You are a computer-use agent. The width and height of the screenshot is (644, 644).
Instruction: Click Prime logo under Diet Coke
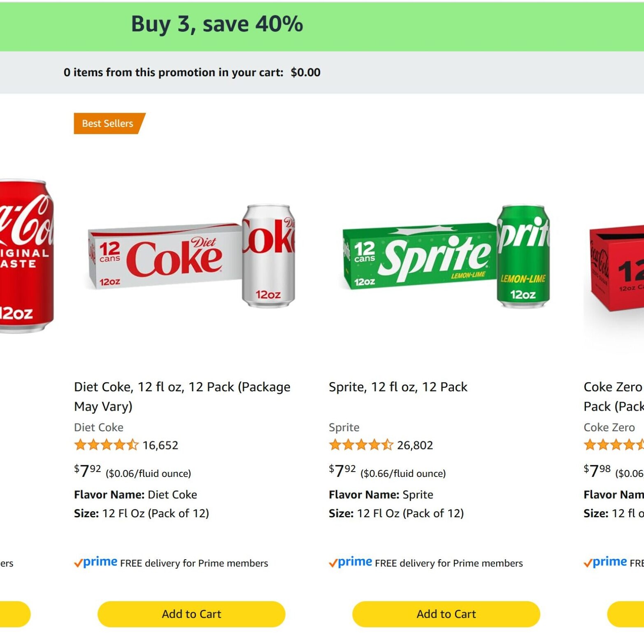(96, 562)
